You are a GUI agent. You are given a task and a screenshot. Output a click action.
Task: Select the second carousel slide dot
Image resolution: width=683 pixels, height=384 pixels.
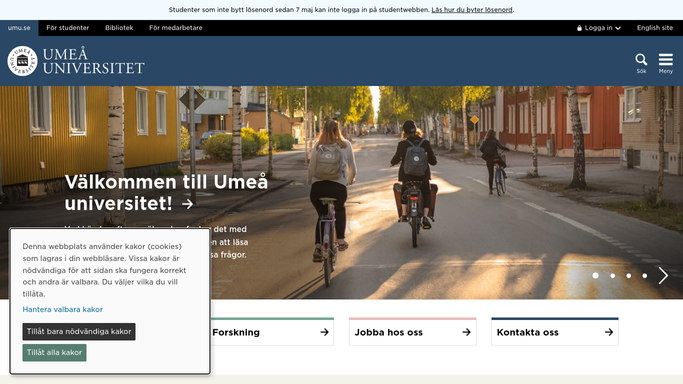612,276
